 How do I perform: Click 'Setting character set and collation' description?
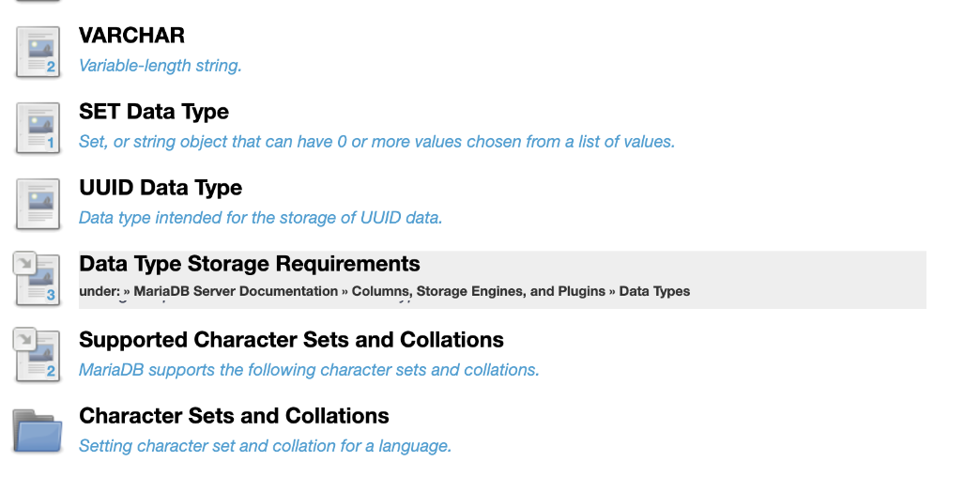pyautogui.click(x=265, y=446)
